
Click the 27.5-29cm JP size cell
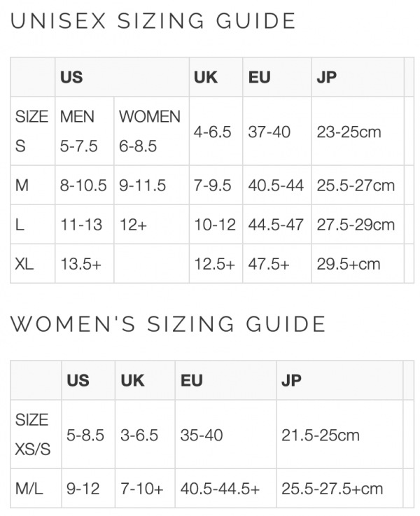tap(356, 225)
